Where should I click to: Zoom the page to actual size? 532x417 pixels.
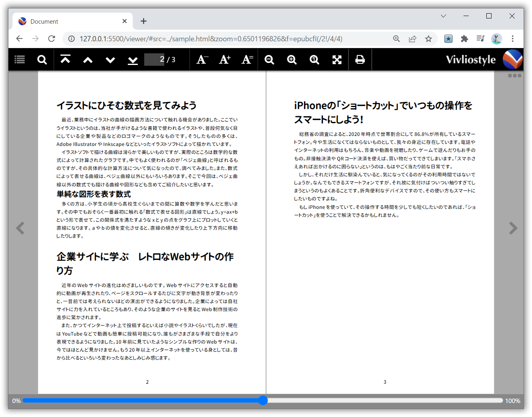coord(314,59)
